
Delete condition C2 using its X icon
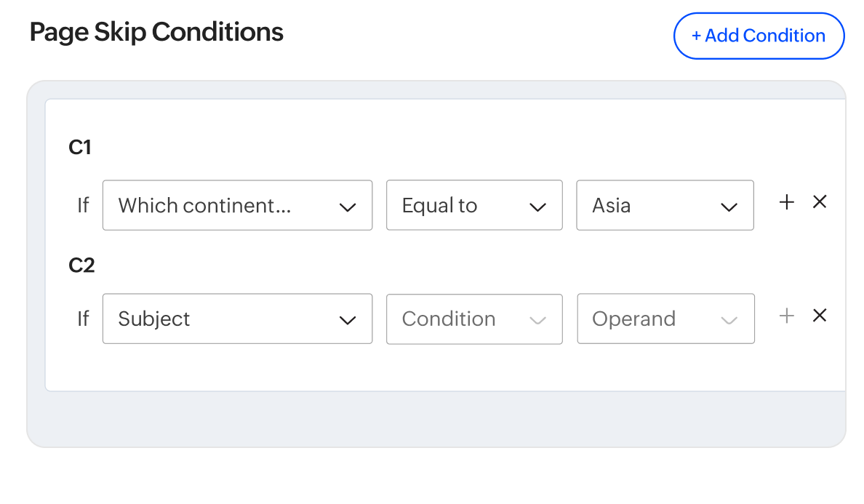coord(820,316)
